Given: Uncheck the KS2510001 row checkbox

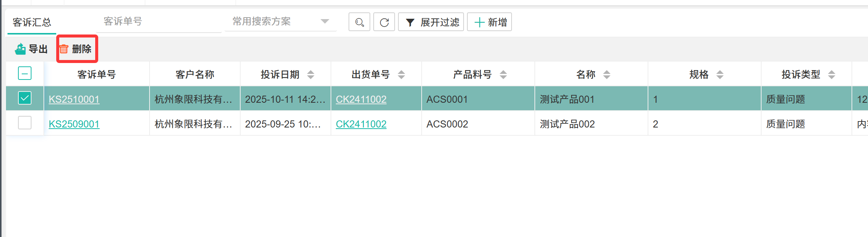Looking at the screenshot, I should click(25, 98).
